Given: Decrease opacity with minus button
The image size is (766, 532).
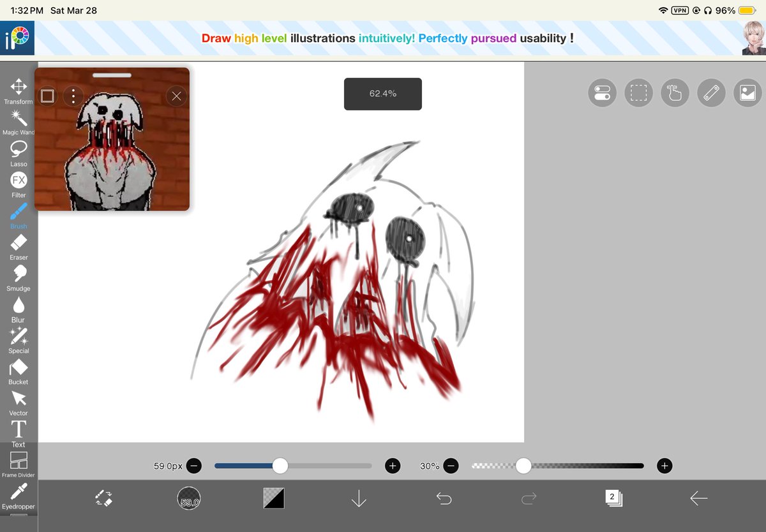Looking at the screenshot, I should point(451,466).
